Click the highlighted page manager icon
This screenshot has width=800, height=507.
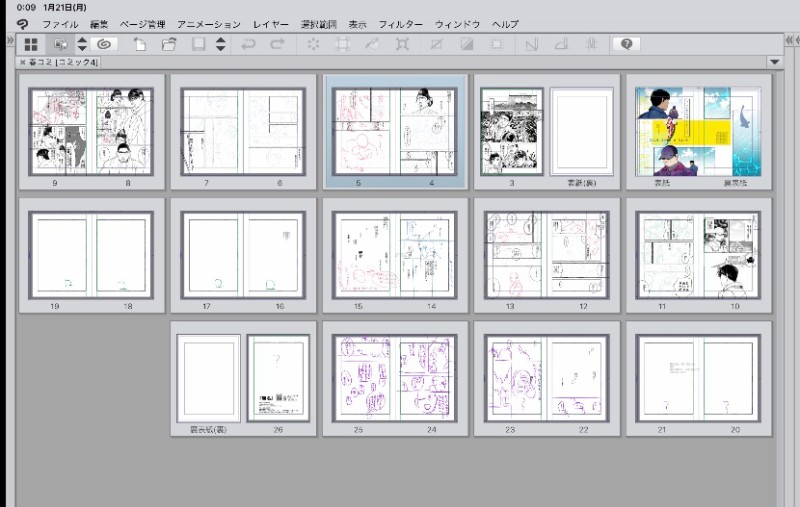coord(60,44)
